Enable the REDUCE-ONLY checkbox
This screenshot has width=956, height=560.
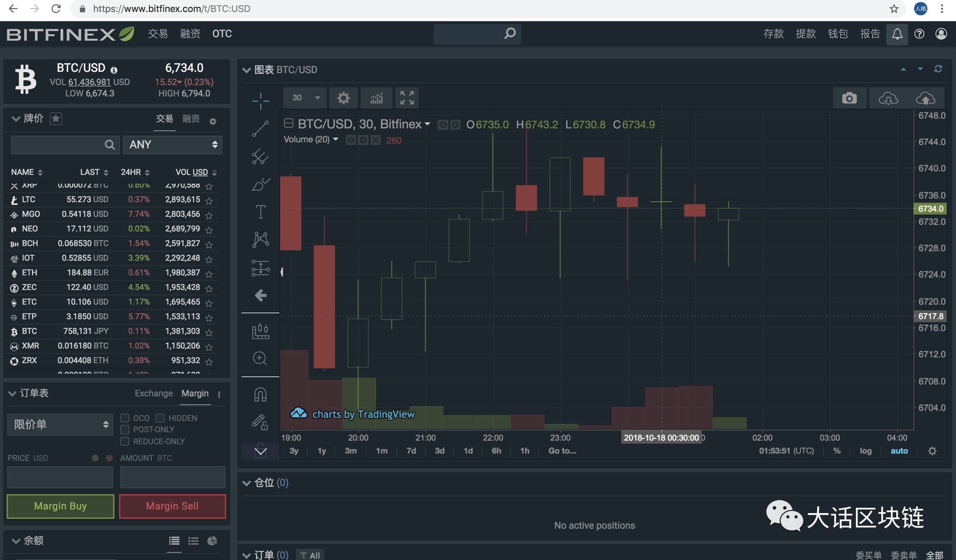pyautogui.click(x=124, y=441)
